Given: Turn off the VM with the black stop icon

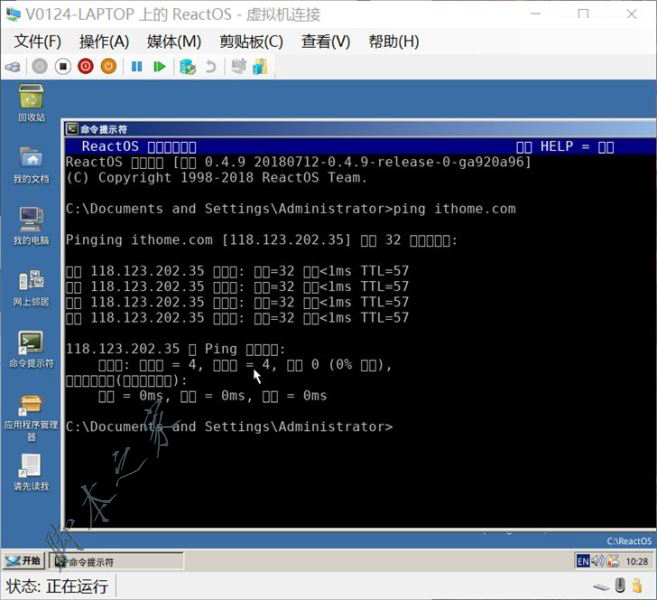Looking at the screenshot, I should 62,66.
